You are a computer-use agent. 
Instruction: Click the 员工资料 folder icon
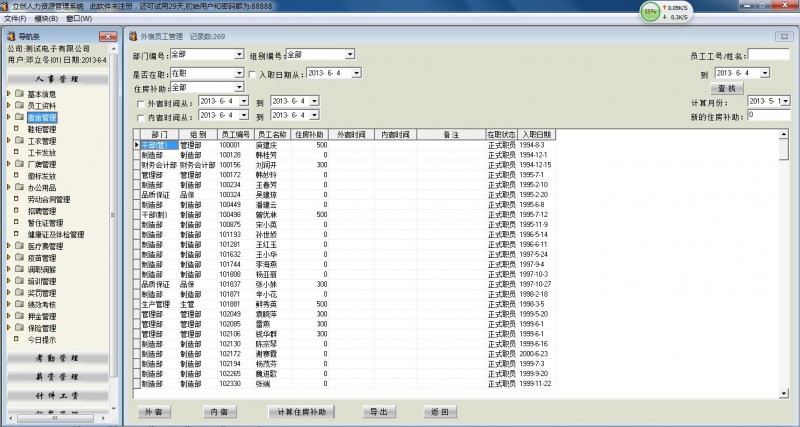click(19, 106)
